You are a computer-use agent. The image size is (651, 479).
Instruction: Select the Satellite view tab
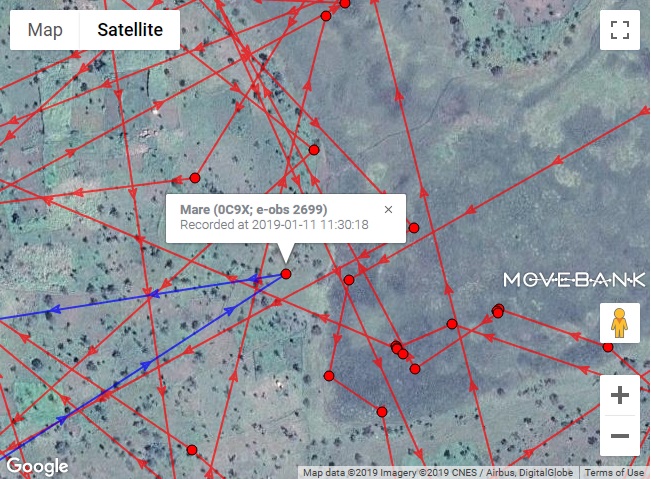130,30
